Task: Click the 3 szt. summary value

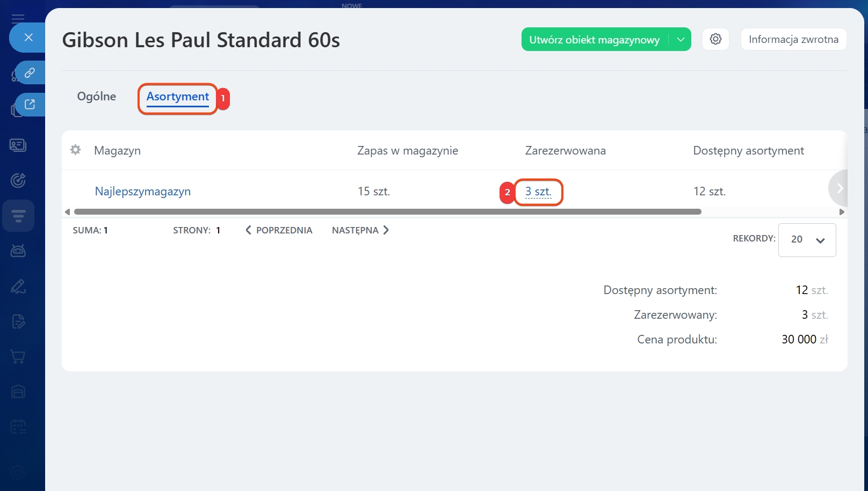Action: [x=815, y=315]
